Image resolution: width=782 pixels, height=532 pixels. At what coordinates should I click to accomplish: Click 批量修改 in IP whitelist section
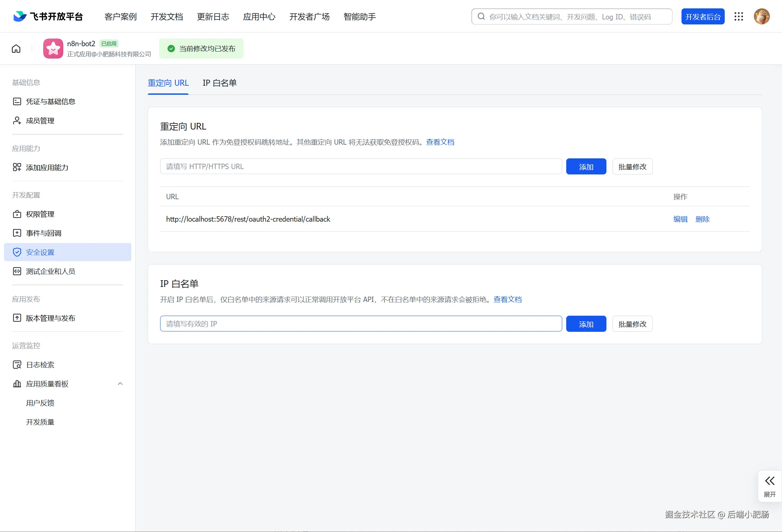[x=632, y=324]
